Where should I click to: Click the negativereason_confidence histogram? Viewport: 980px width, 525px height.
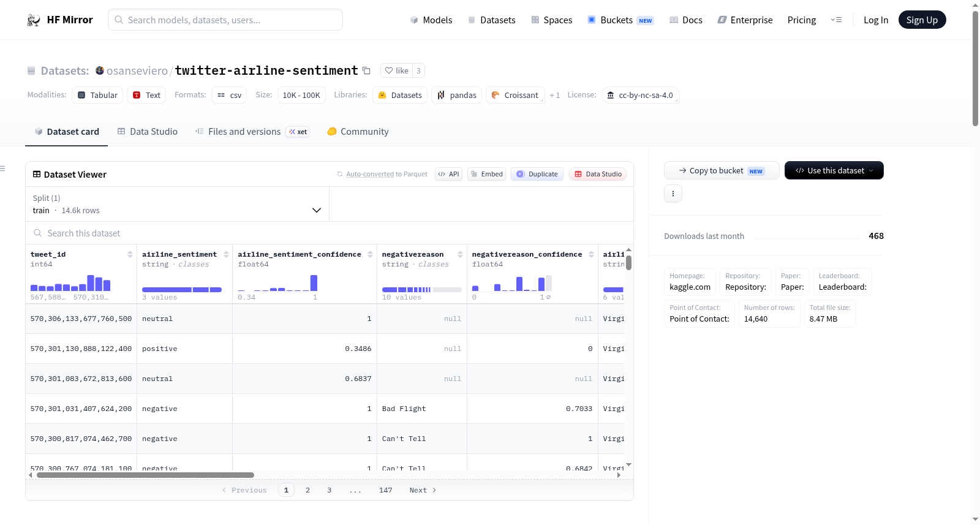512,283
